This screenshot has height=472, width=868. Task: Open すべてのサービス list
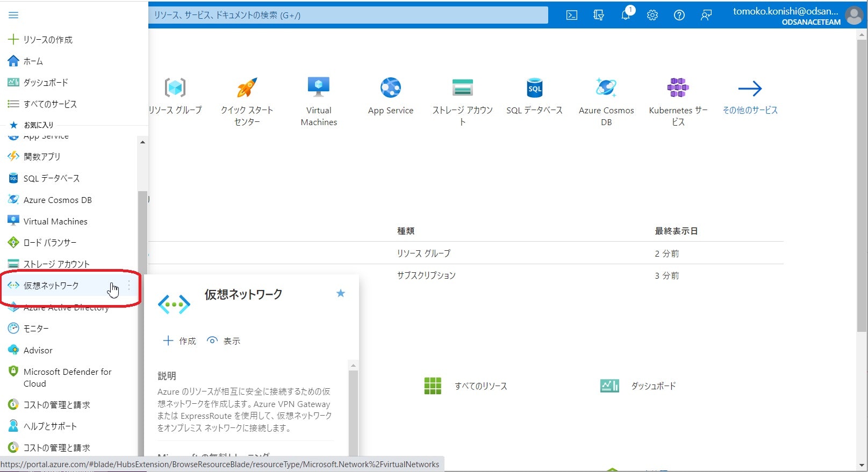tap(42, 104)
